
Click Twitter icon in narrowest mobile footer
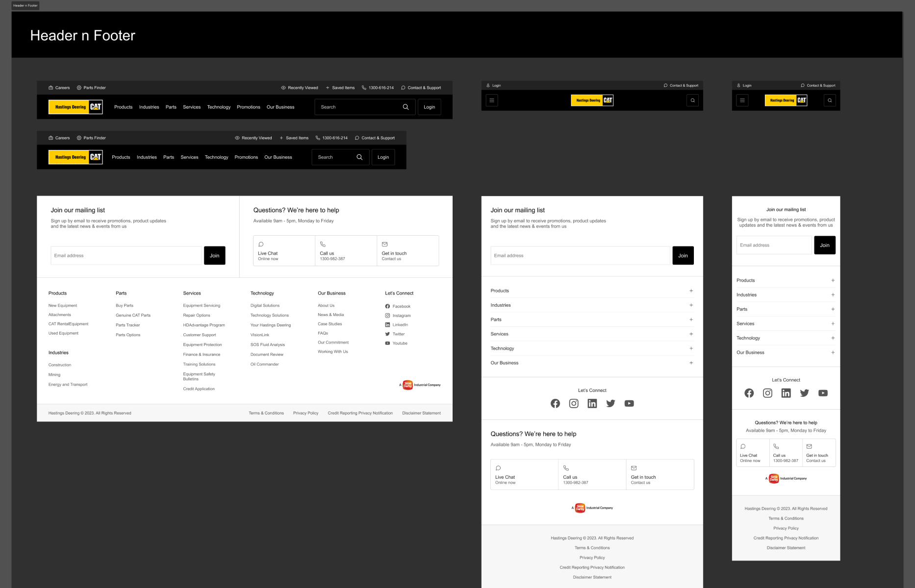[804, 393]
